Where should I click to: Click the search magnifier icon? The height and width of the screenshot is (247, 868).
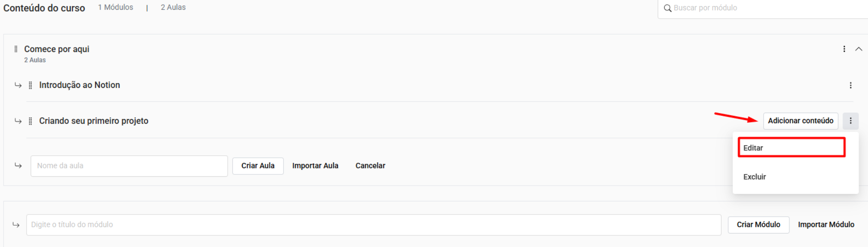[x=667, y=8]
